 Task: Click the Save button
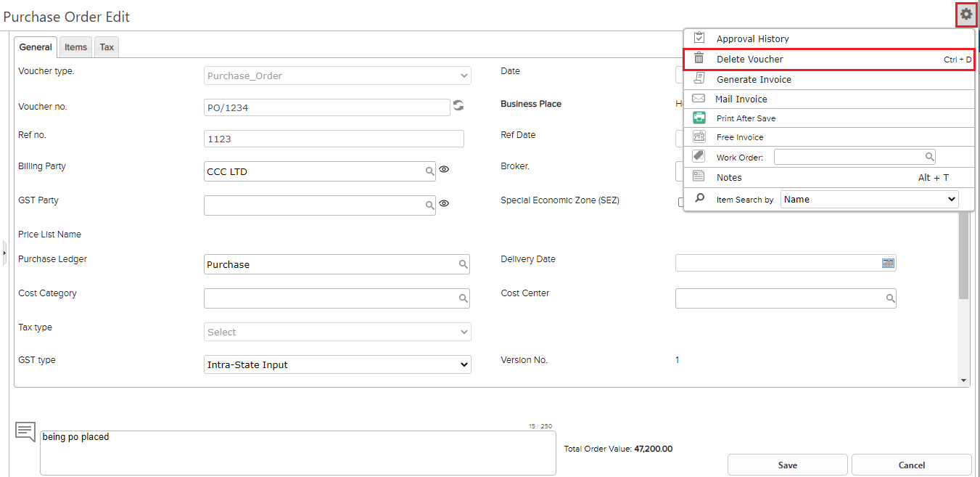coord(787,465)
